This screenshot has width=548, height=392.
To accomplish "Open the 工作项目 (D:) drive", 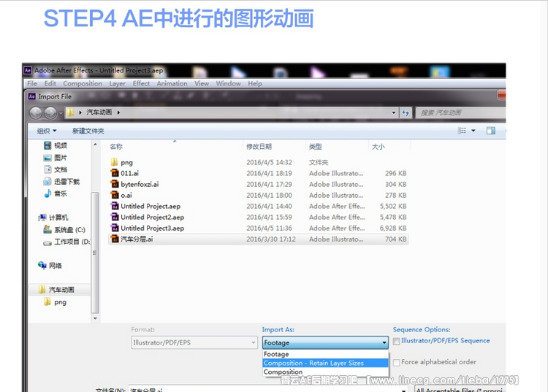I will coord(66,242).
